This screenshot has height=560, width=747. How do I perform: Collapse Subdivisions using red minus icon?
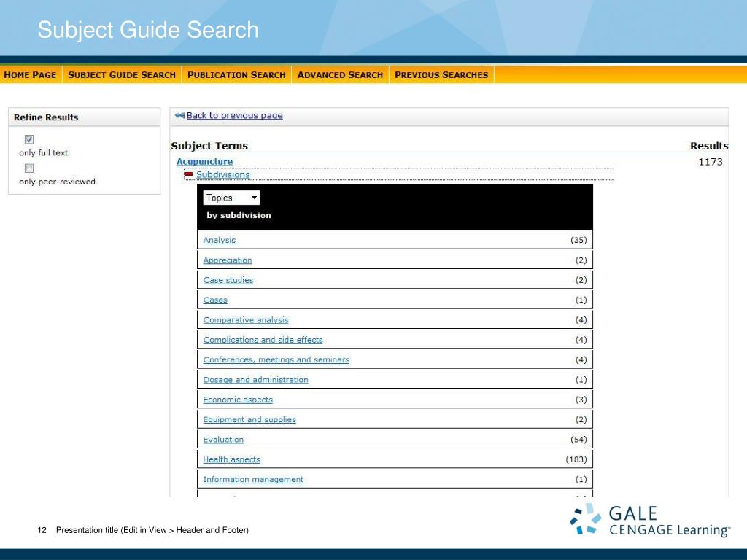coord(189,175)
